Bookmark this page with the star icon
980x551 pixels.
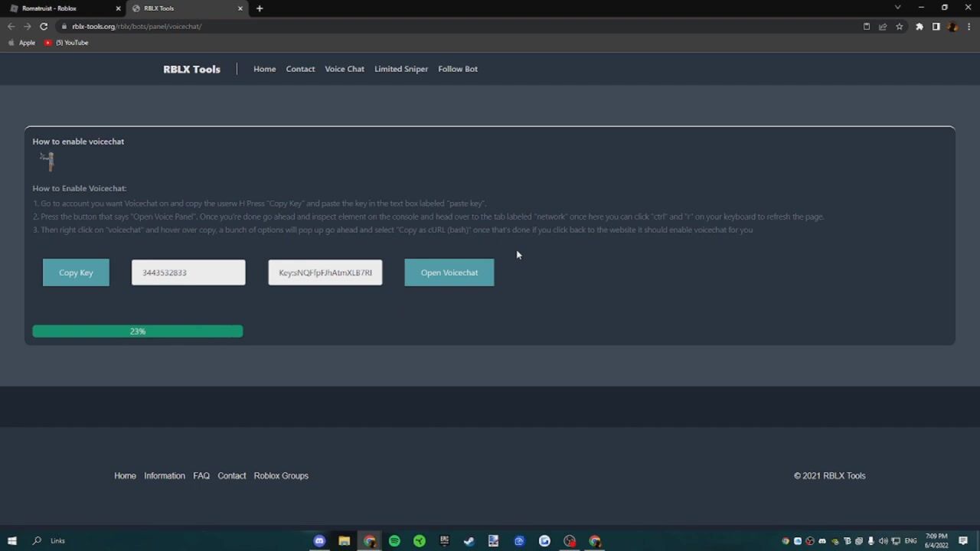tap(899, 26)
